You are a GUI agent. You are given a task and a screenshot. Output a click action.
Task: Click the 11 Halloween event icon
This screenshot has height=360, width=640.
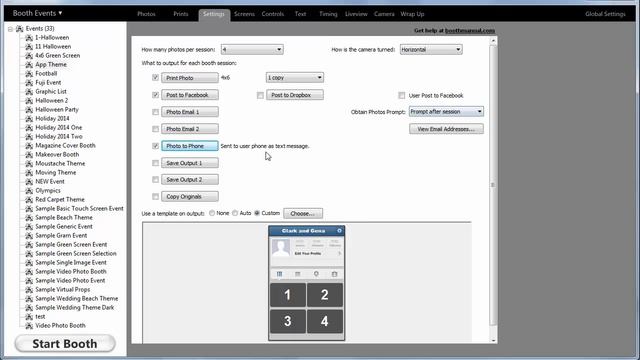tap(29, 47)
